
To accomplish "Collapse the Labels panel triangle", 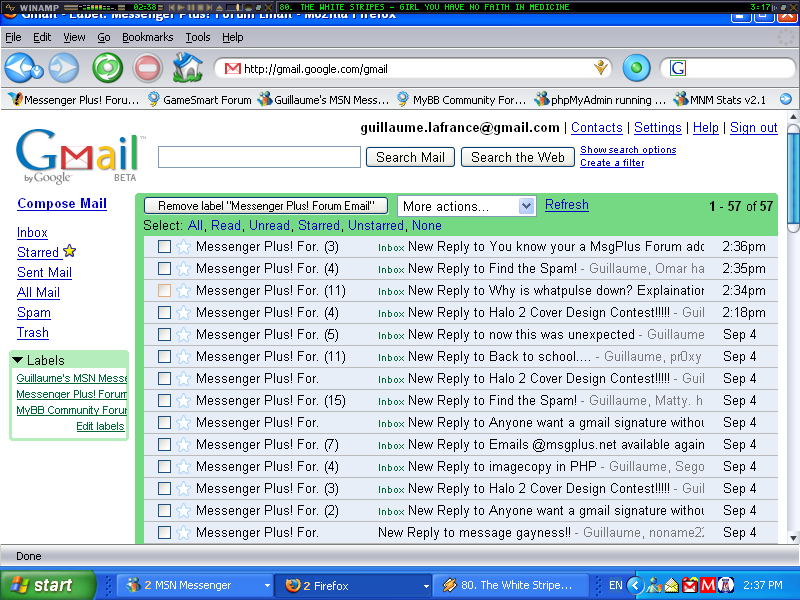I will tap(18, 360).
